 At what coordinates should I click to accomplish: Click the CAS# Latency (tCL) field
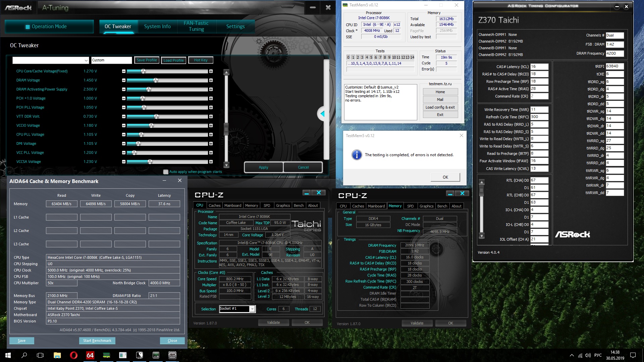pos(539,67)
